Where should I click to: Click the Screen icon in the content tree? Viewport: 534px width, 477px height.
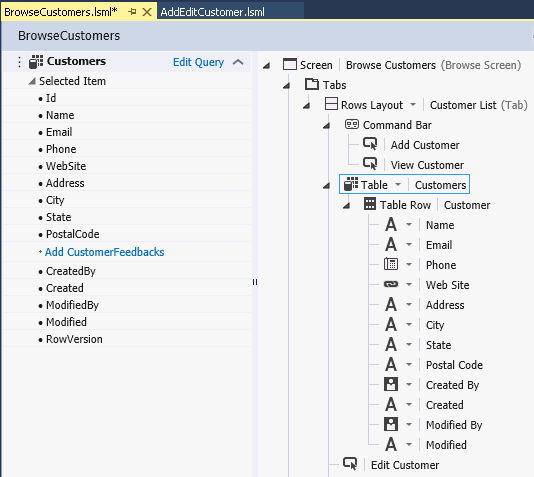coord(290,64)
